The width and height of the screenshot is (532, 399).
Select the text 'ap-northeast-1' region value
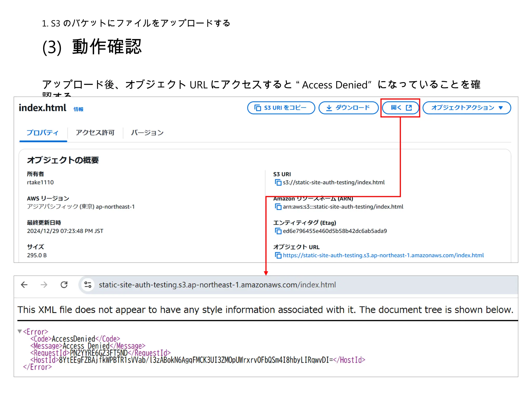coord(115,207)
